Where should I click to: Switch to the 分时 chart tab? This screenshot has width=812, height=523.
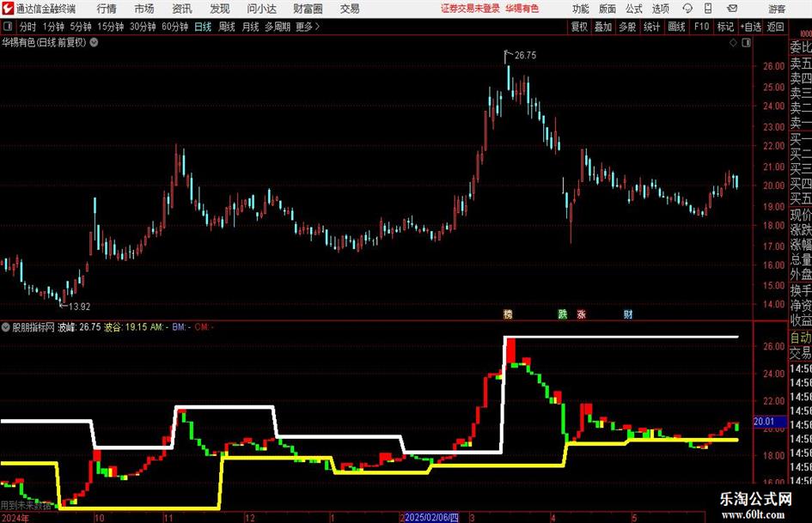(27, 27)
